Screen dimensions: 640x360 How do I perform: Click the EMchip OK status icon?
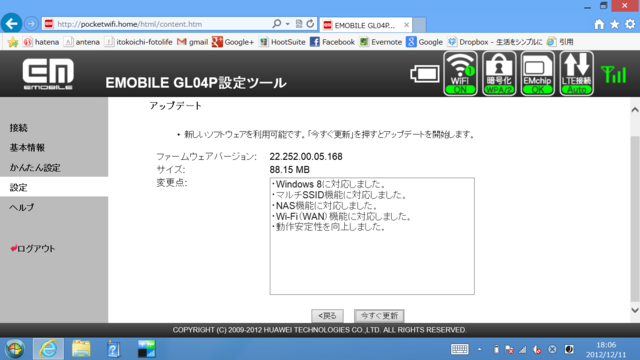coord(538,73)
